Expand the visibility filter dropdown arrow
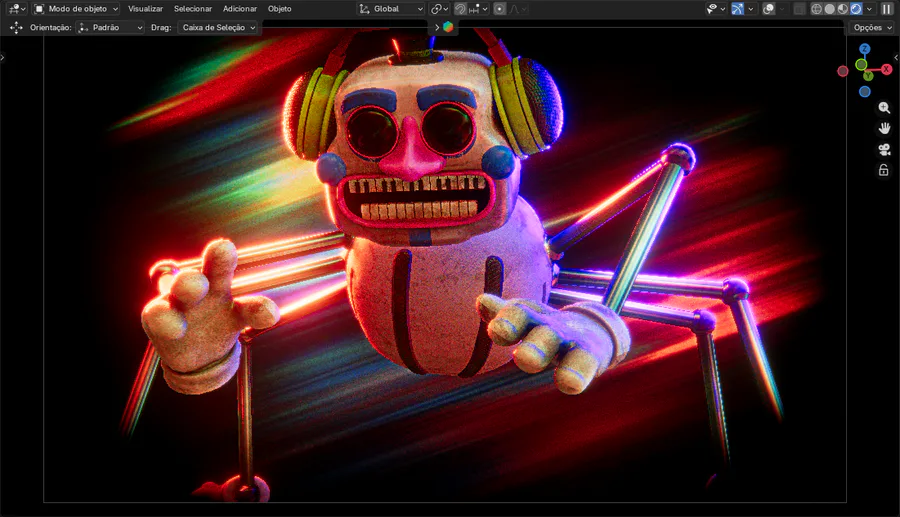Viewport: 900px width, 517px height. [x=723, y=9]
